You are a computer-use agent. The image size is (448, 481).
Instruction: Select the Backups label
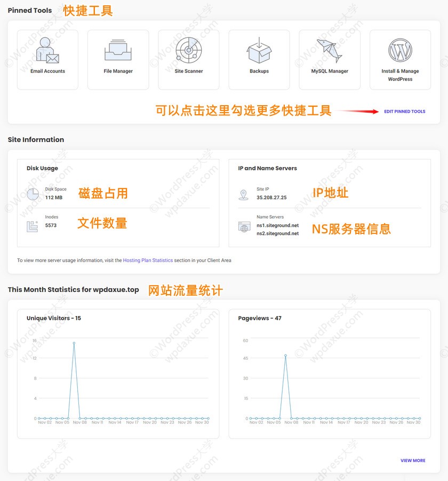click(259, 71)
